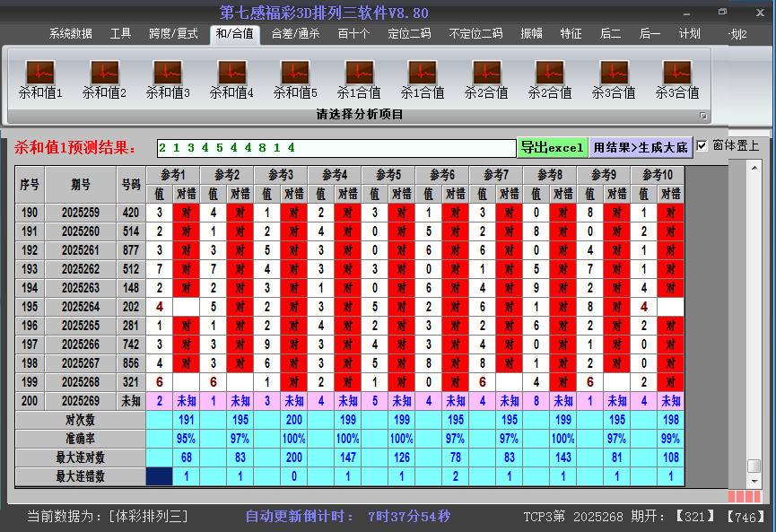Select the first 杀1合值 tool
Image resolution: width=776 pixels, height=532 pixels.
click(x=359, y=76)
